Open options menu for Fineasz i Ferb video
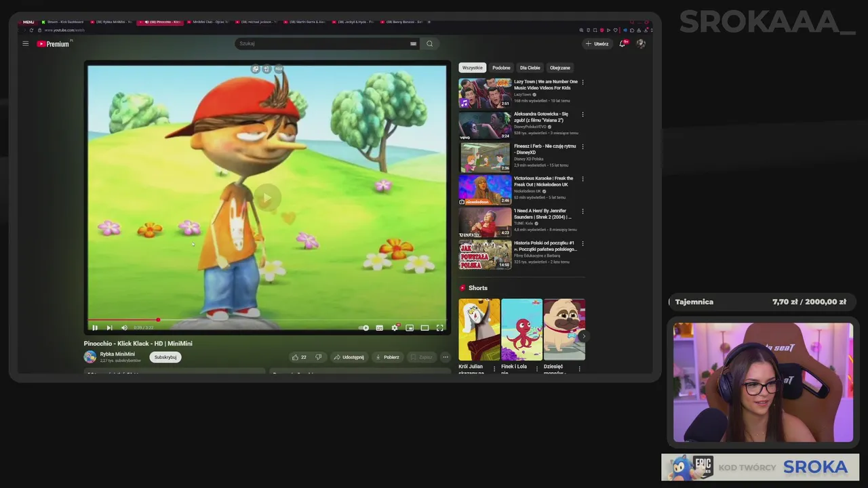Screen dimensions: 868x488 click(x=583, y=146)
